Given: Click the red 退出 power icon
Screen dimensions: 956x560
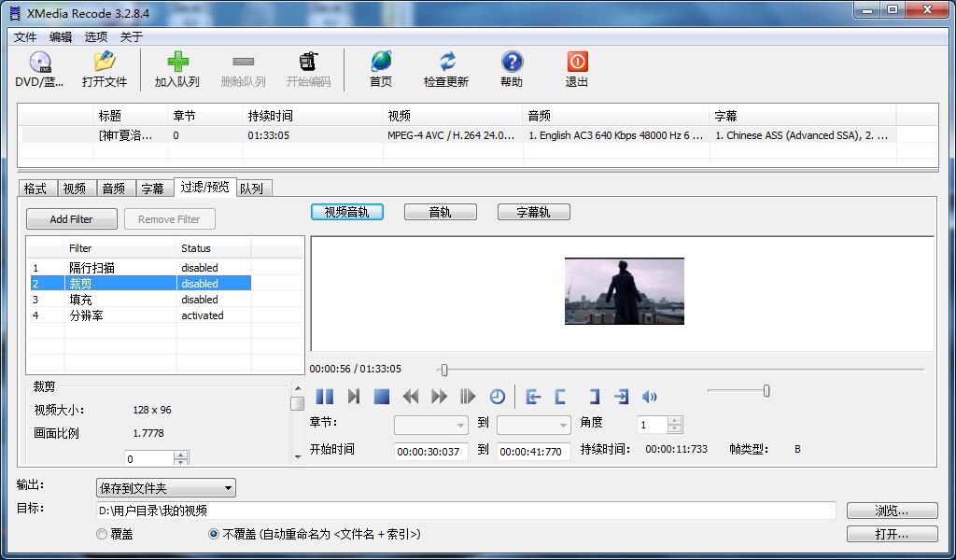Looking at the screenshot, I should (x=577, y=63).
